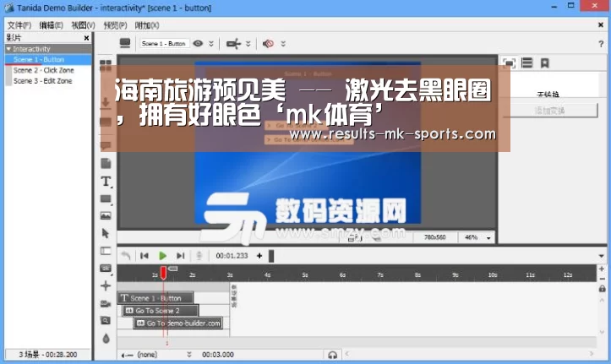
Task: Expand options next to cursor path icon
Action: click(248, 44)
